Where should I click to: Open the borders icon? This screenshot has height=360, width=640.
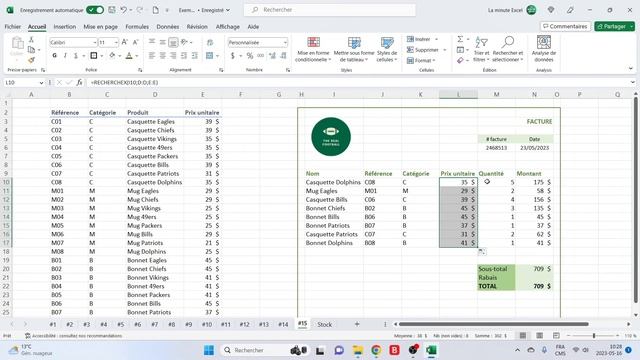pyautogui.click(x=93, y=56)
